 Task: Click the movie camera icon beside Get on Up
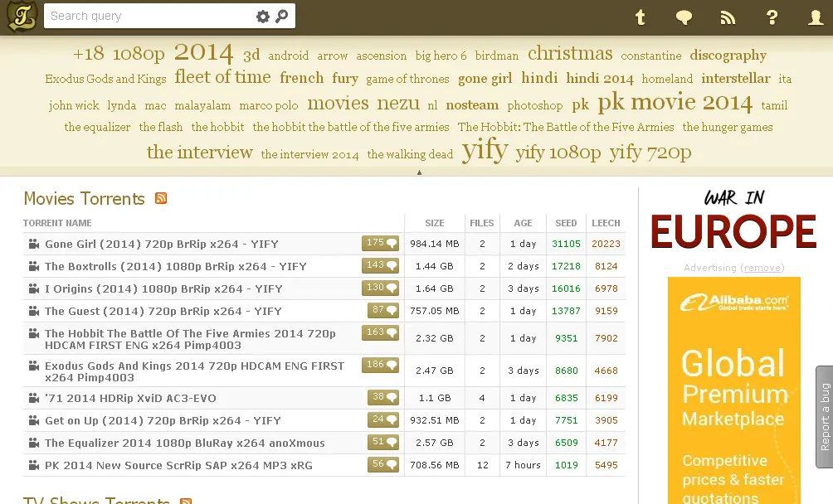33,420
